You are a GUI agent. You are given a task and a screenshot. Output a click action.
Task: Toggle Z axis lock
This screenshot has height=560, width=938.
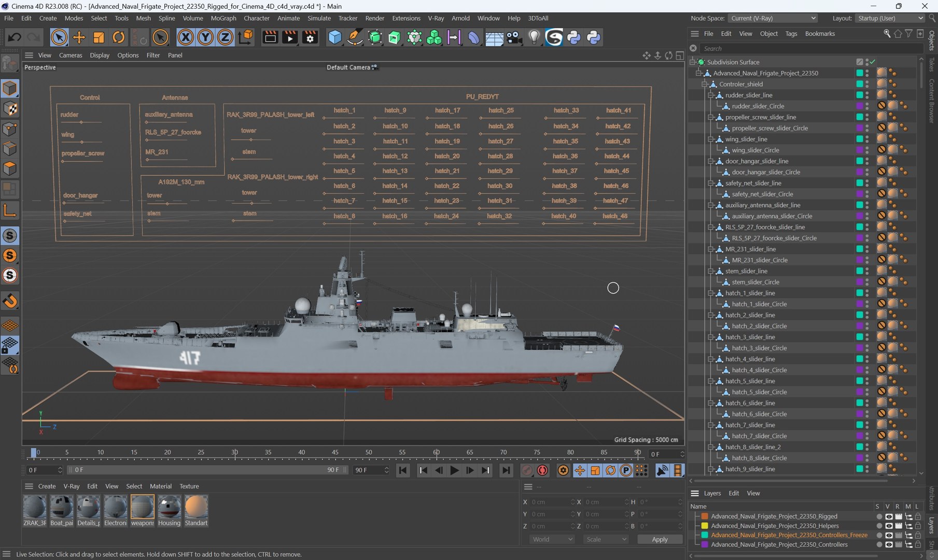tap(225, 37)
